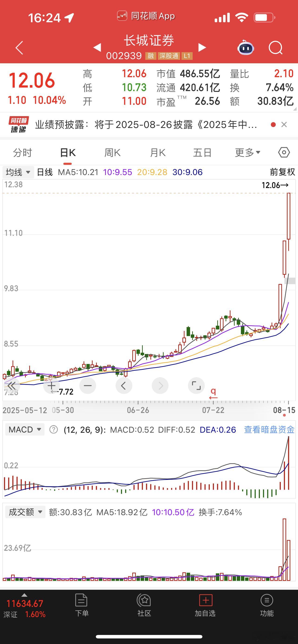Tap the tallest volume bar
Viewport: 298px width, 644px height.
click(285, 549)
